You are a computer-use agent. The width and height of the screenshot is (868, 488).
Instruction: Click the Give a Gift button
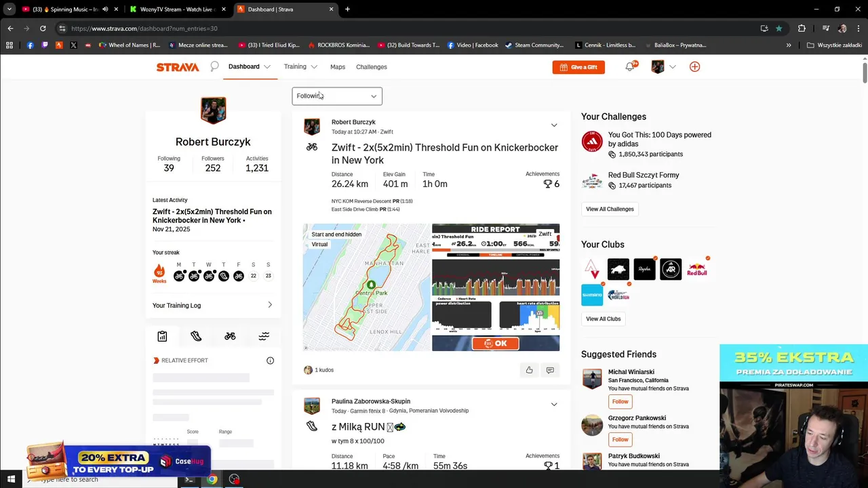click(x=578, y=67)
